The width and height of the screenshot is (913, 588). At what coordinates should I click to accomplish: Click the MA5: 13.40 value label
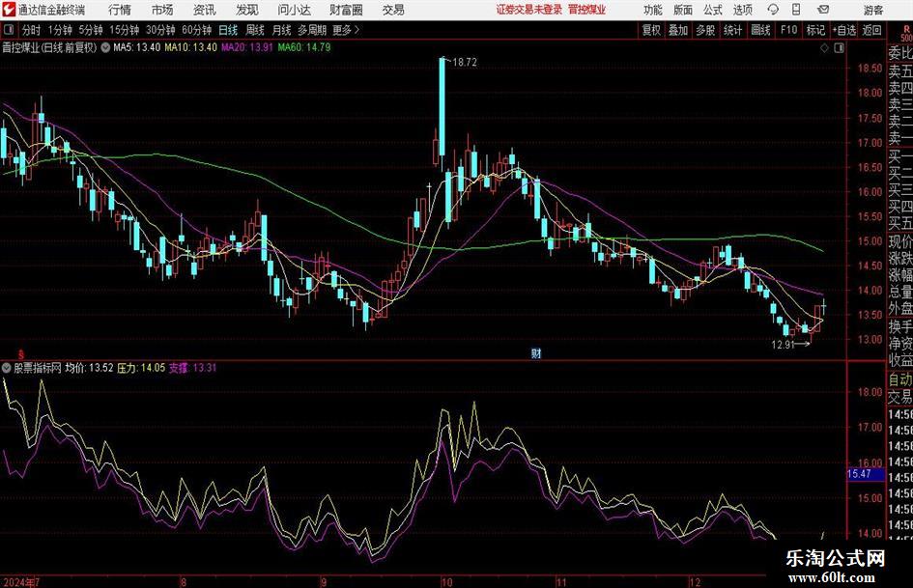point(137,47)
